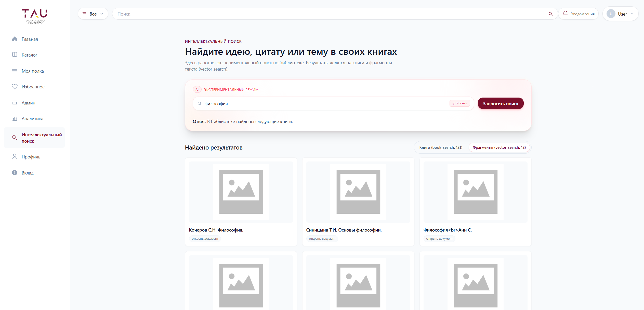Open the Моя полка menu item
This screenshot has width=644, height=310.
33,71
